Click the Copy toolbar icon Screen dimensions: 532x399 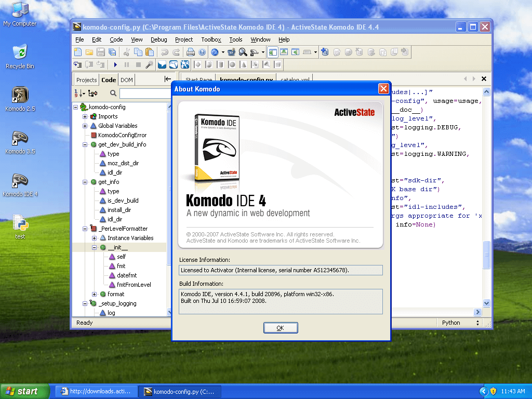click(x=138, y=52)
